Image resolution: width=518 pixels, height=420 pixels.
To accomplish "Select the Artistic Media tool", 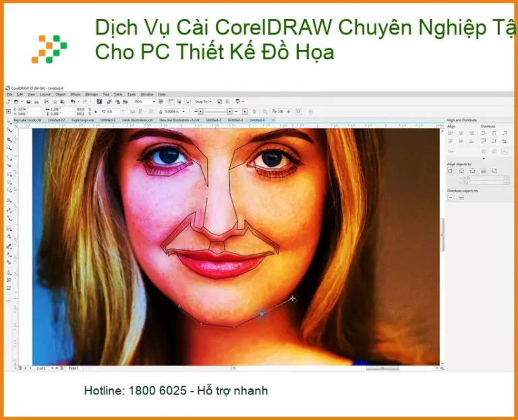I will point(9,165).
